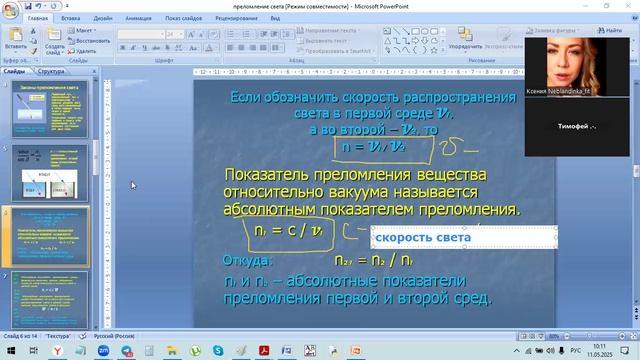Apply bulleted list formatting

pos(231,35)
